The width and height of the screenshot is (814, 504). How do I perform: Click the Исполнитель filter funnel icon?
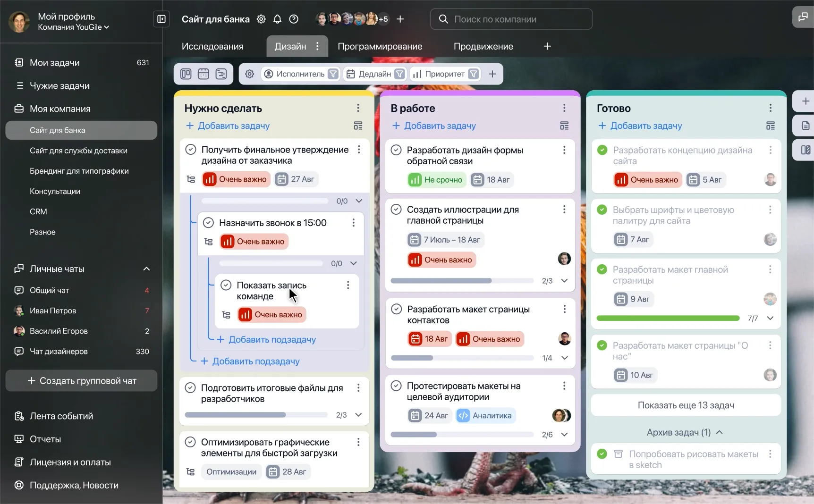(x=333, y=74)
